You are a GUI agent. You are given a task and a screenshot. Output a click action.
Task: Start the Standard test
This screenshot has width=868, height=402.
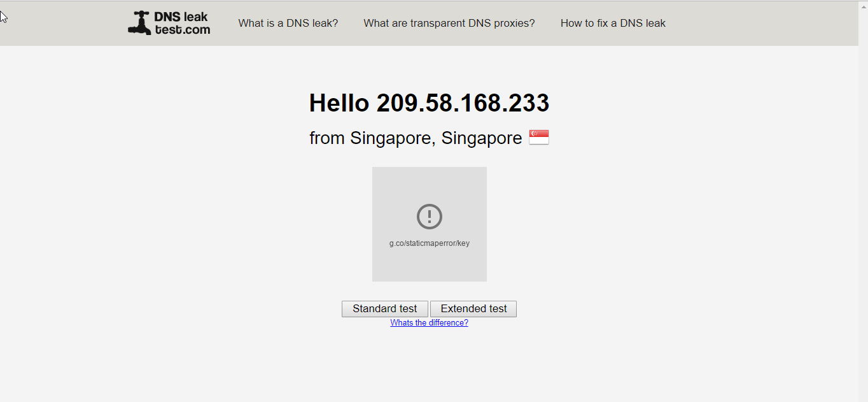[385, 309]
